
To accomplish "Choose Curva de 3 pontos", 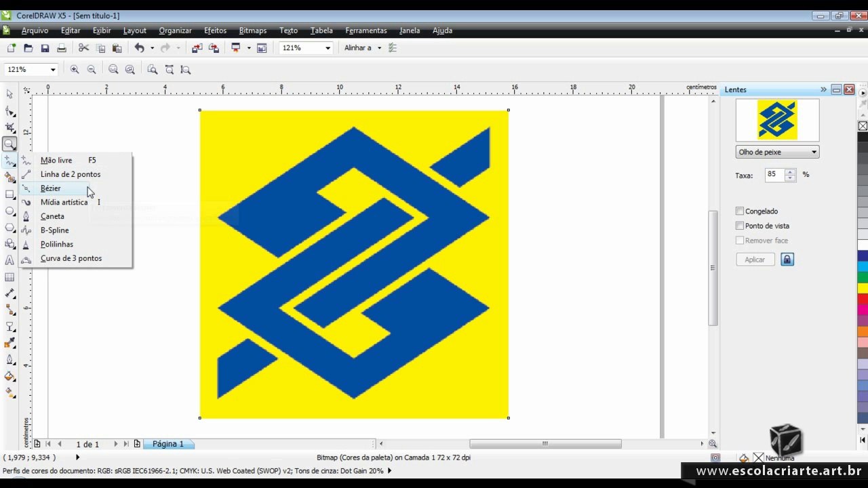I will [x=76, y=258].
